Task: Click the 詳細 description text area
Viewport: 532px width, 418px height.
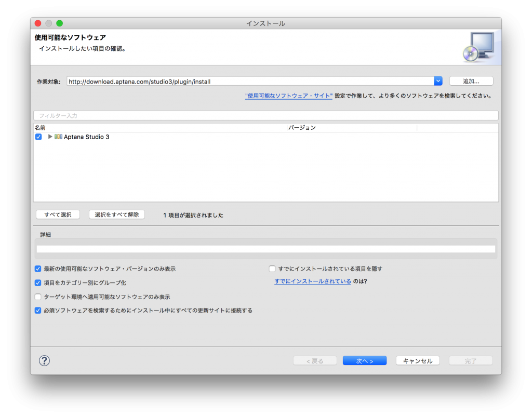Action: [x=266, y=249]
